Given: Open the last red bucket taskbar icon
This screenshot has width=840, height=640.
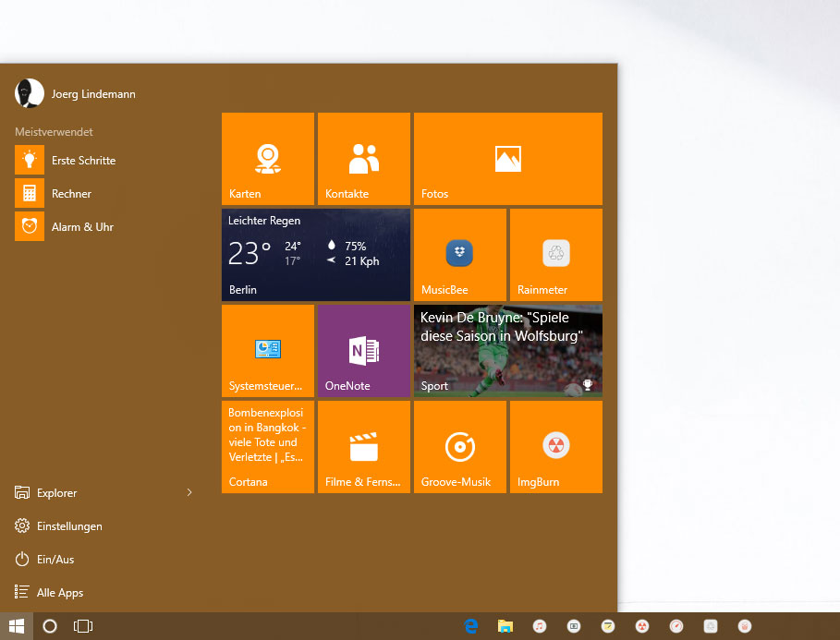Looking at the screenshot, I should pyautogui.click(x=745, y=626).
